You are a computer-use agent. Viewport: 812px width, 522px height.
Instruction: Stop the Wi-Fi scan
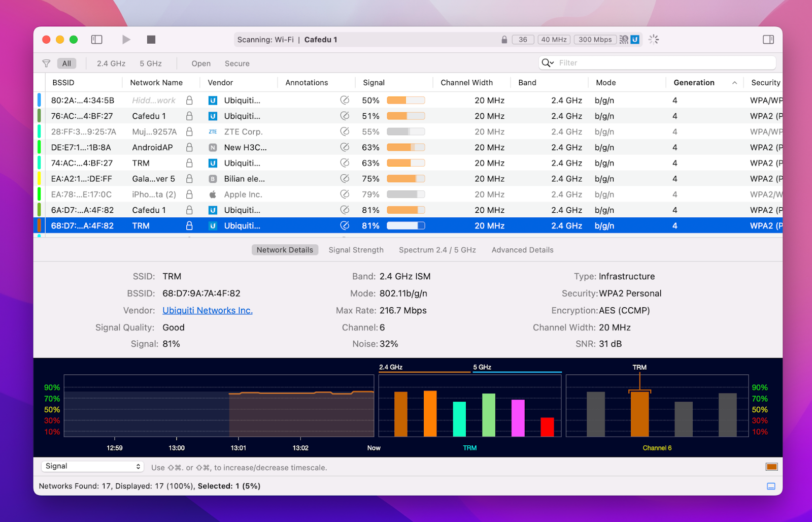[x=151, y=40]
